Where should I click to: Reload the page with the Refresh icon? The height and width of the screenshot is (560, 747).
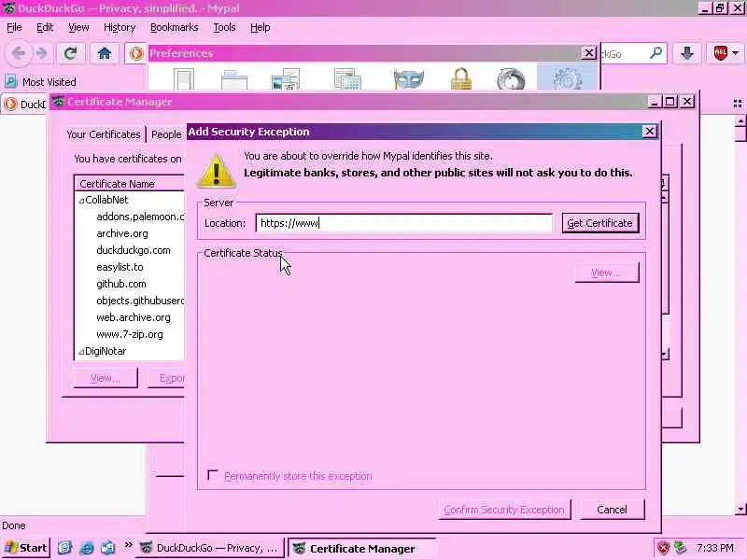point(71,53)
